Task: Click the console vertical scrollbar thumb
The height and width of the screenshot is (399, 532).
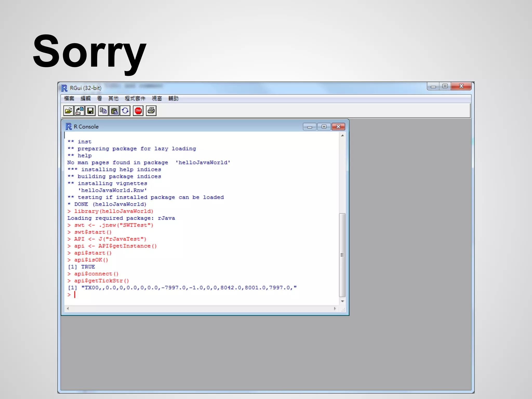Action: [343, 255]
